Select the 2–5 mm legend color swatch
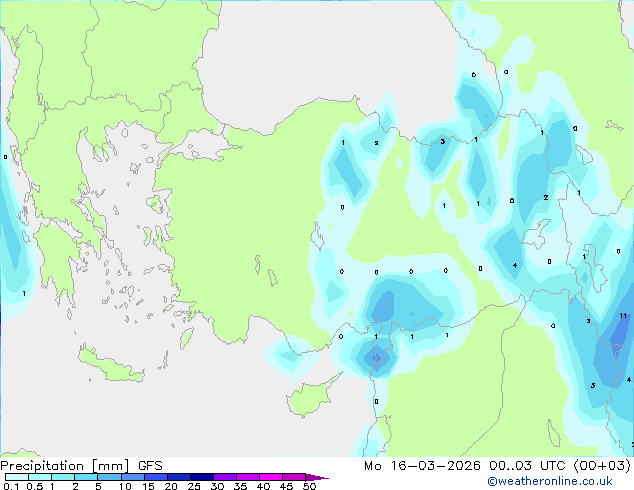The width and height of the screenshot is (634, 490). pyautogui.click(x=86, y=477)
